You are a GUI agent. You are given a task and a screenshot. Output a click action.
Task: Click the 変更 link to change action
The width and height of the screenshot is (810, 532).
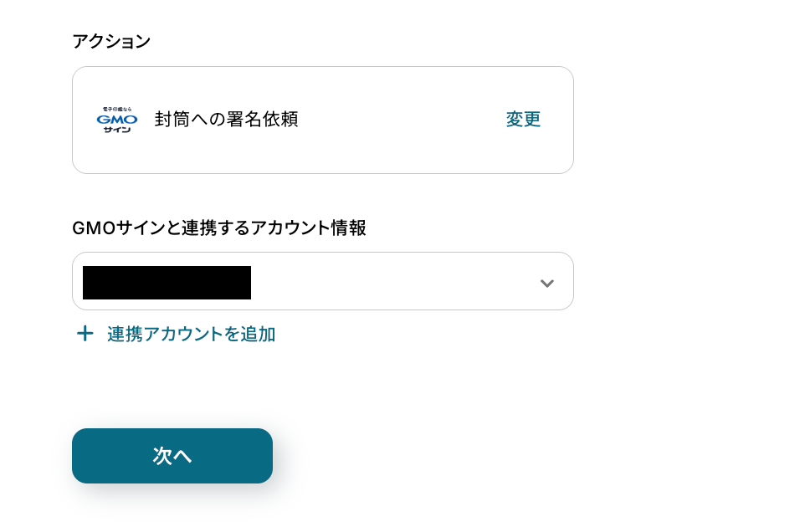523,120
